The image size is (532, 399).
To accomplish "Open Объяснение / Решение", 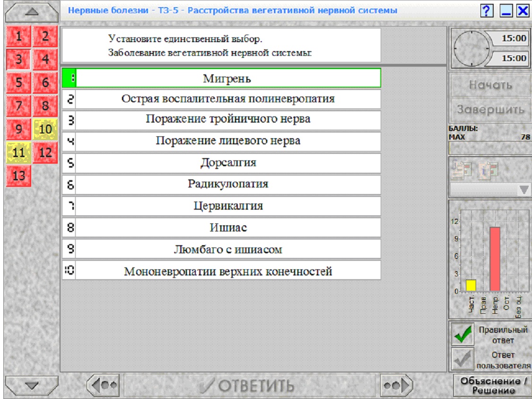I will (493, 385).
